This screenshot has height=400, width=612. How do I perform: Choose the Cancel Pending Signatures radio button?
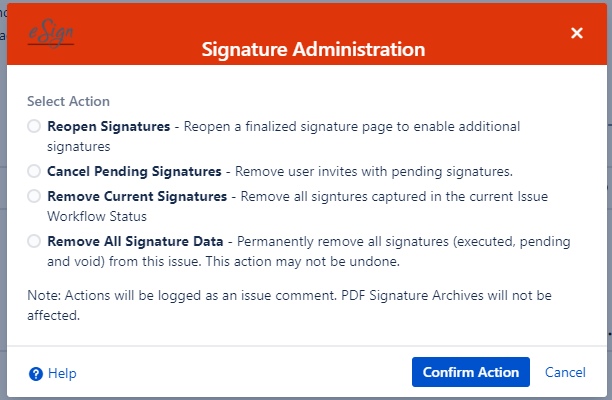pyautogui.click(x=35, y=171)
